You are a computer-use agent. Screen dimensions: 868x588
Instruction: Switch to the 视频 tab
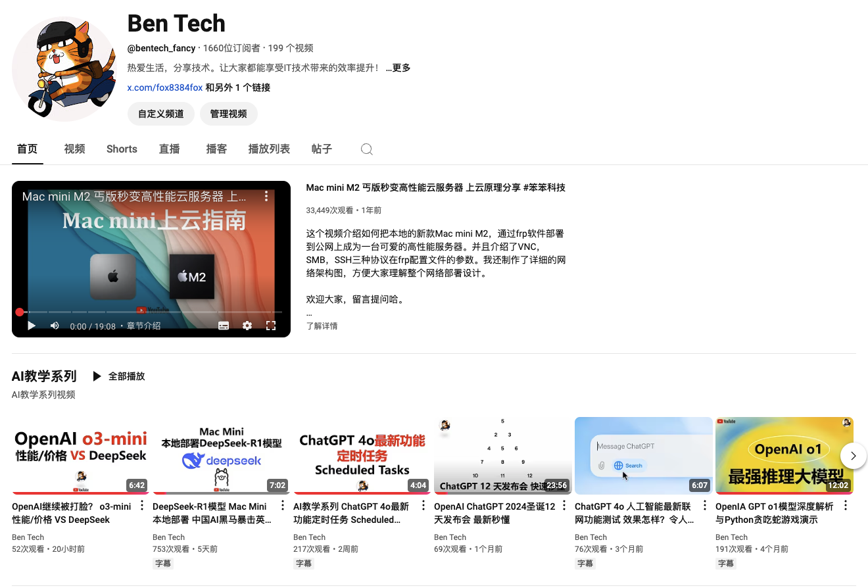coord(75,149)
